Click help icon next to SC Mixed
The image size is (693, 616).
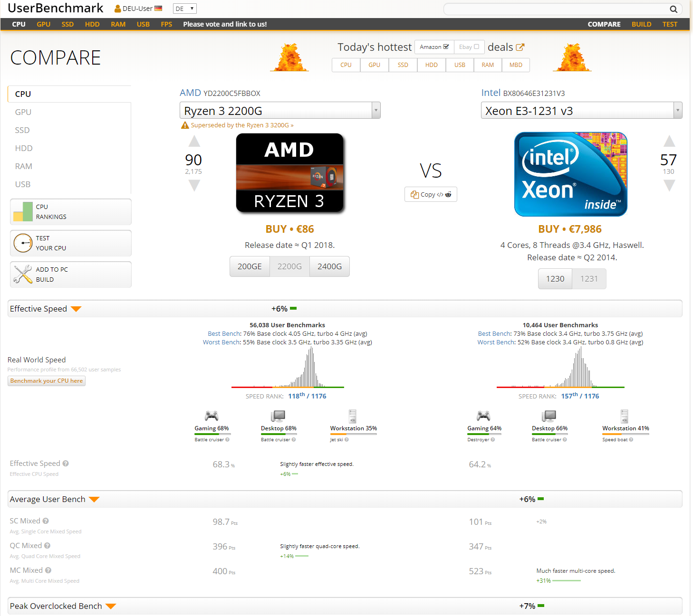pyautogui.click(x=46, y=521)
